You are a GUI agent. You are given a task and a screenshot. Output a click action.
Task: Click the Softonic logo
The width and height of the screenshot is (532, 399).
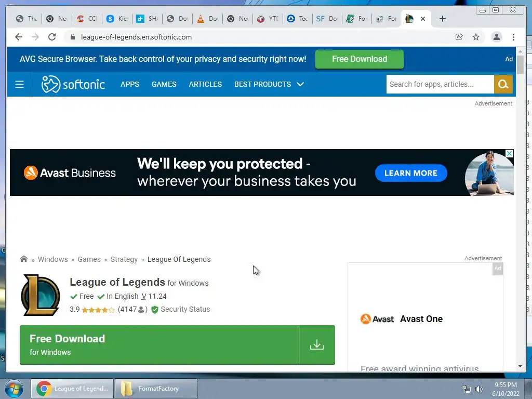pos(73,84)
